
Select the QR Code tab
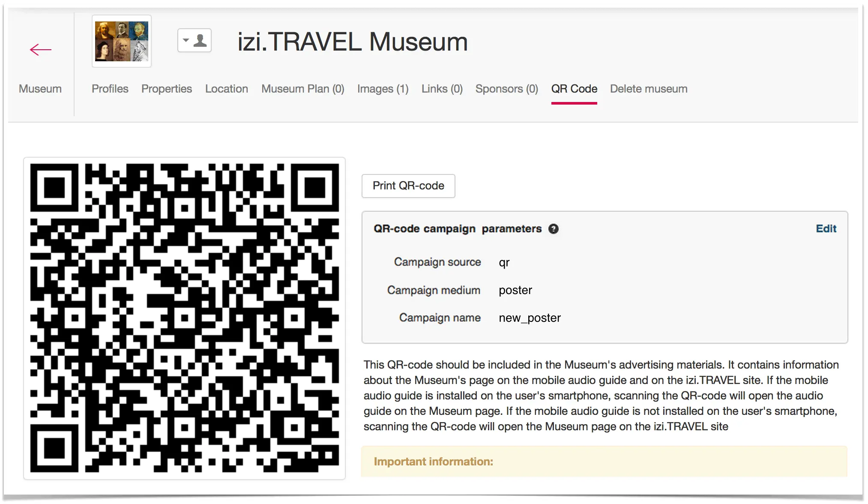(574, 89)
